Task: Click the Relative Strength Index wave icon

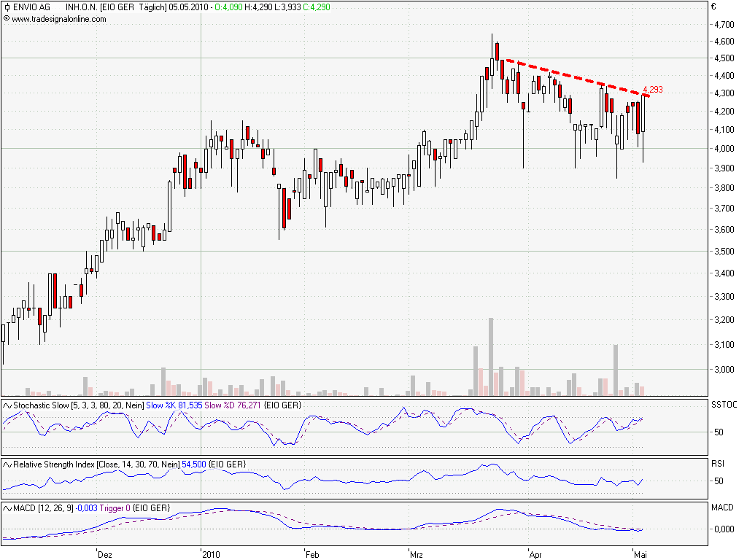Action: 7,464
